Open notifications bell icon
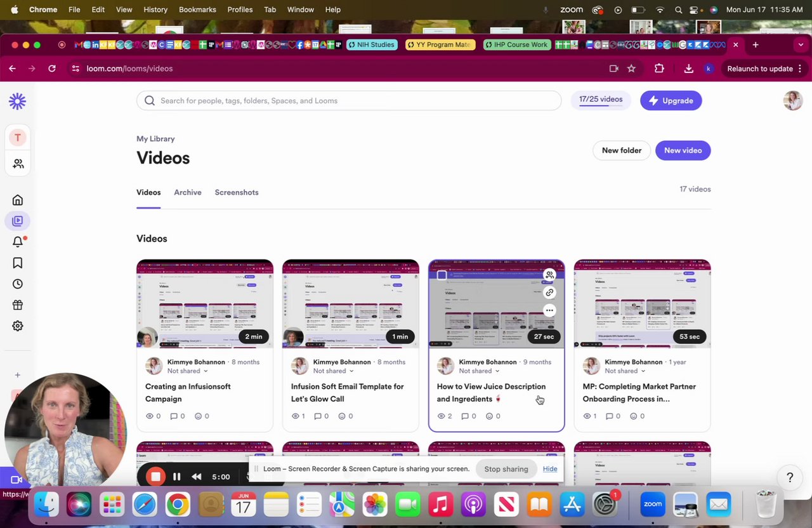 (x=18, y=242)
